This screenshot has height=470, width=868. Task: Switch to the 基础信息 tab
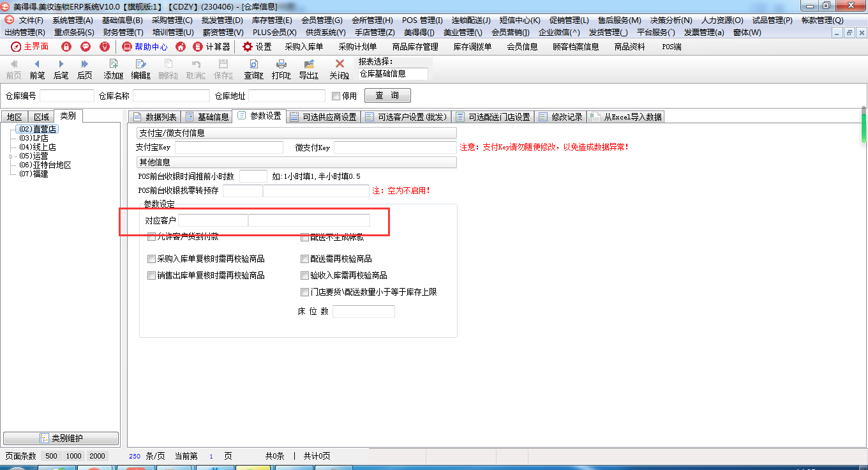point(207,117)
